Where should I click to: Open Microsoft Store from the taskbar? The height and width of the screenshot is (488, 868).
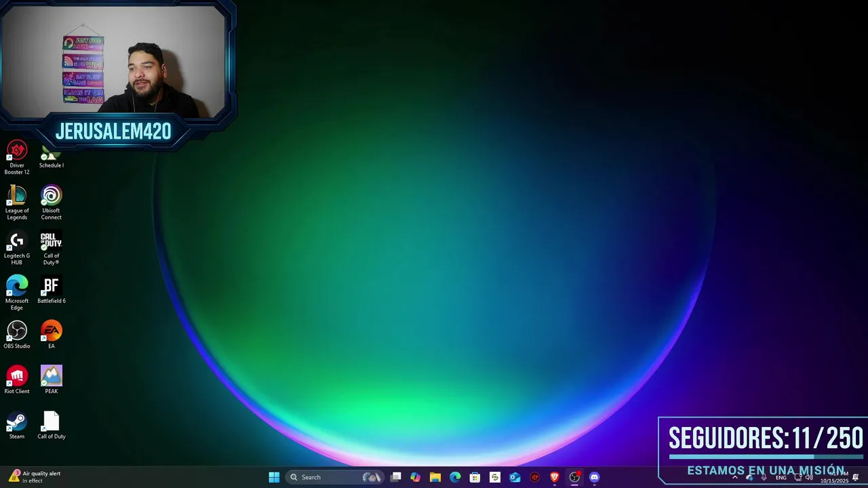(475, 477)
